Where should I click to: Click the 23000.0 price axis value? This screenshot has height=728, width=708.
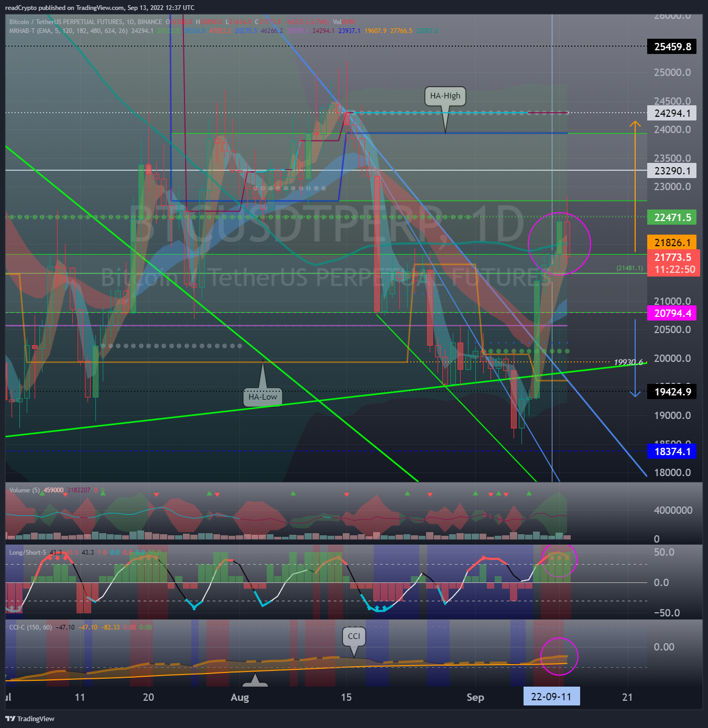[672, 186]
